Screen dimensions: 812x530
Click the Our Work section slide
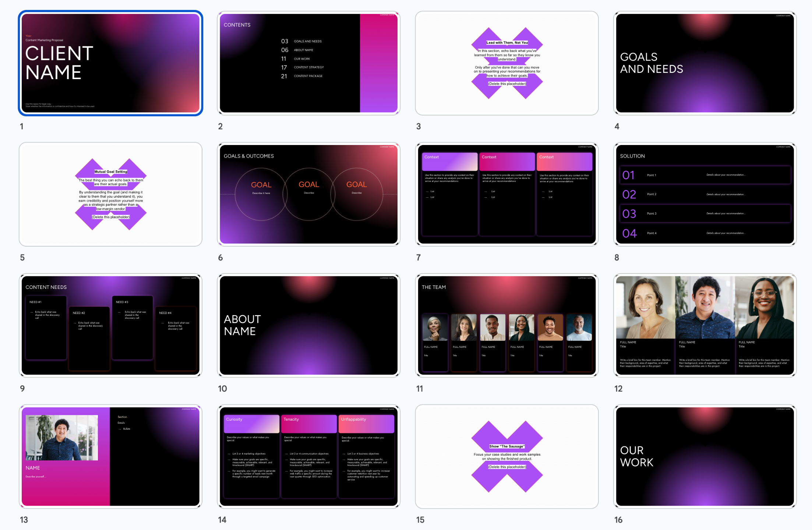coord(705,456)
